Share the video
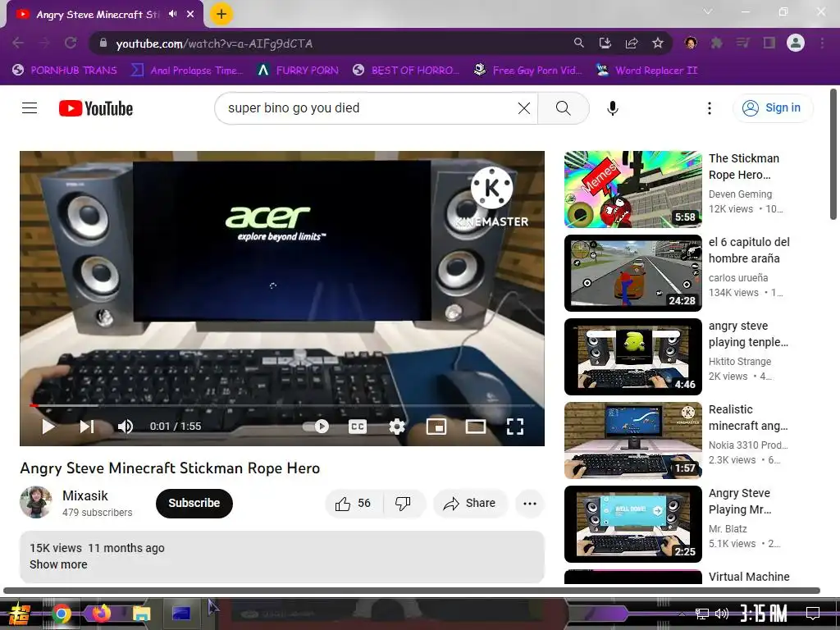The width and height of the screenshot is (840, 630). [x=469, y=503]
